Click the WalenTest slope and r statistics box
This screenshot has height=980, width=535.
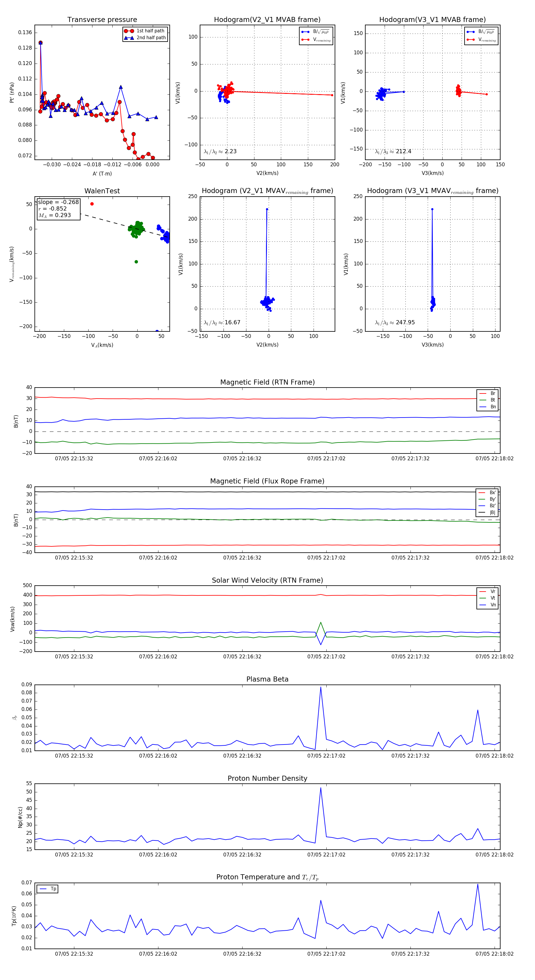point(58,208)
